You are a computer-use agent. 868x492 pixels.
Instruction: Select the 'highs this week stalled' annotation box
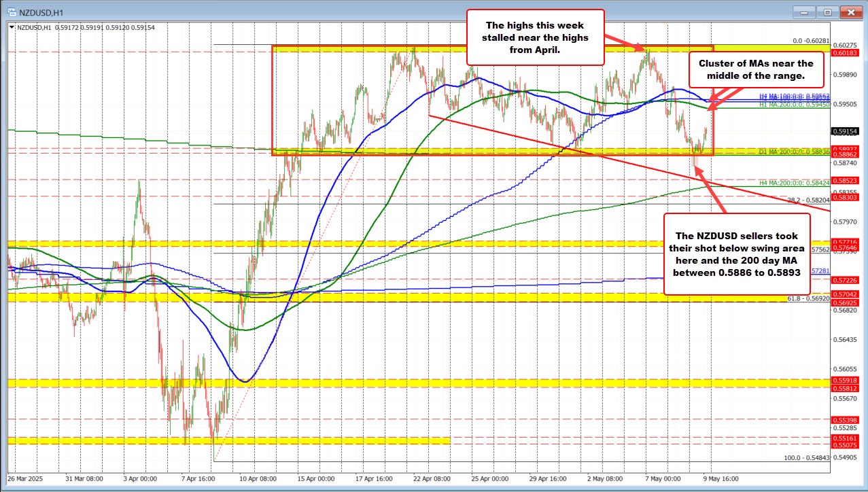click(534, 37)
